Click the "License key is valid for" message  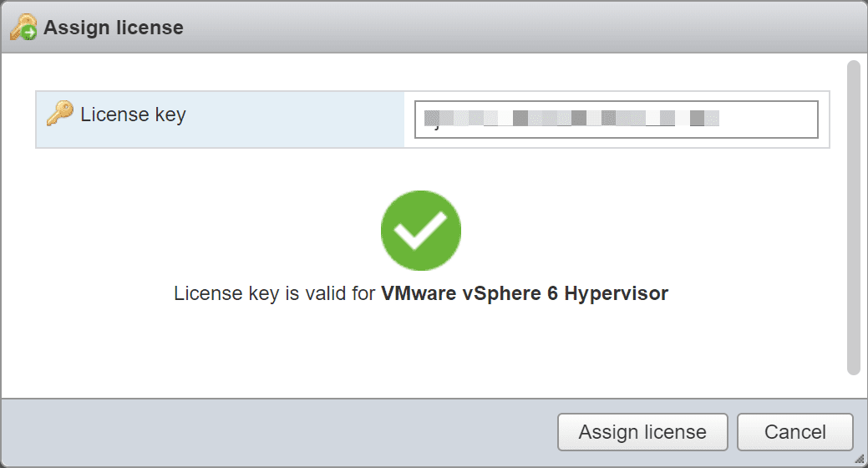click(x=274, y=293)
